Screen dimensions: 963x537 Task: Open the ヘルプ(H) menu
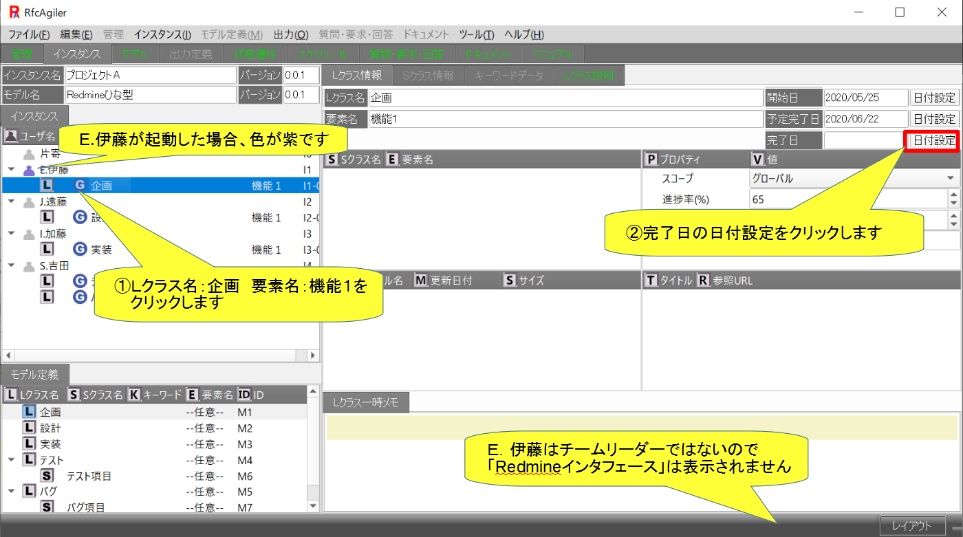[524, 34]
